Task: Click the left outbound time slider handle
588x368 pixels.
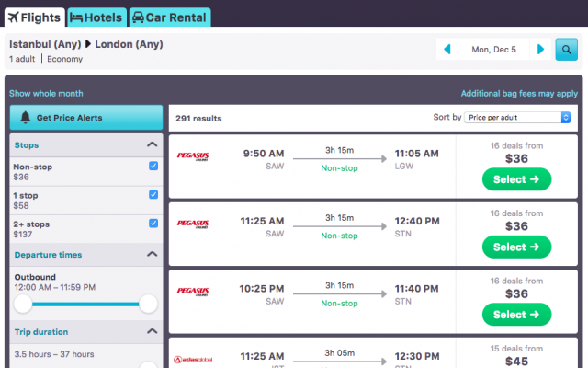Action: pyautogui.click(x=23, y=304)
